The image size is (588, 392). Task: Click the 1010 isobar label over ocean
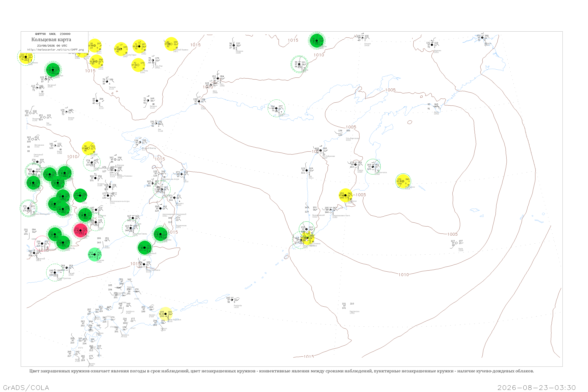(x=404, y=275)
